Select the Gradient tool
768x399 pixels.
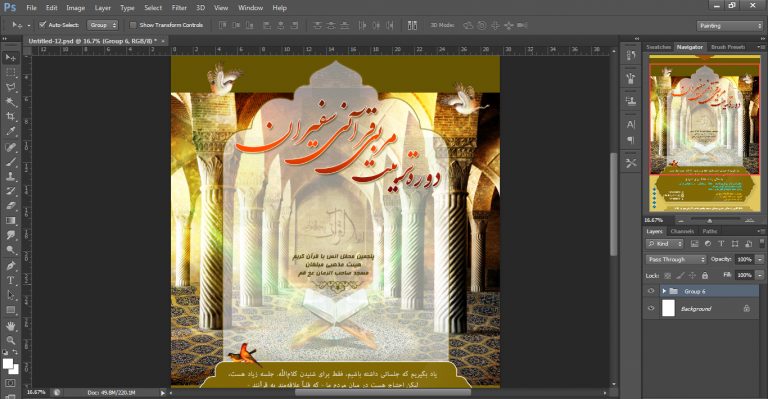point(10,220)
